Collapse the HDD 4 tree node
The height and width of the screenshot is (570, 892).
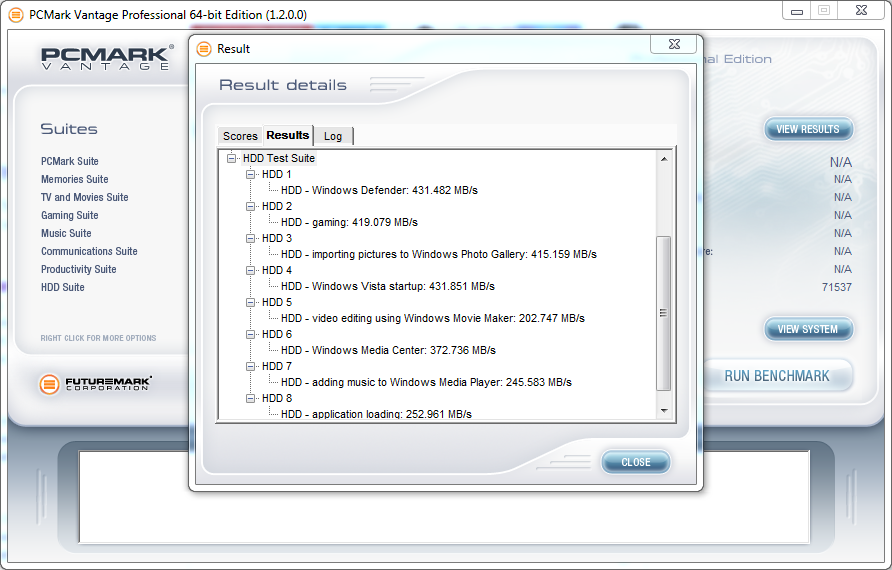(250, 270)
